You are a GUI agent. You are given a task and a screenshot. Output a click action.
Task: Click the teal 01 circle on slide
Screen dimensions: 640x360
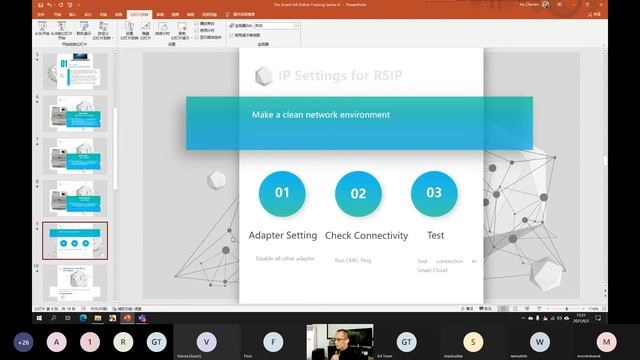(282, 193)
